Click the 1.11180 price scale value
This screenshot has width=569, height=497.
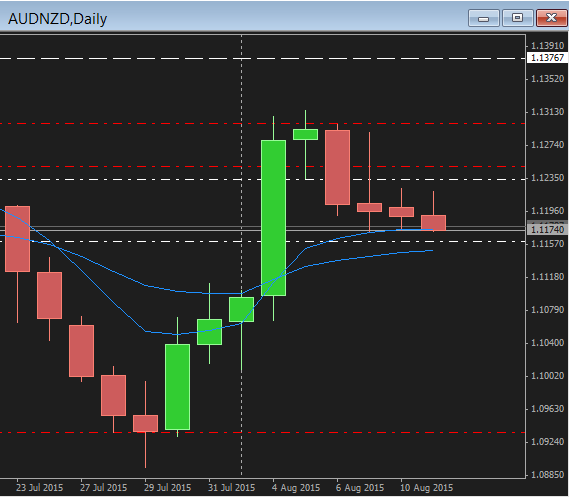547,277
